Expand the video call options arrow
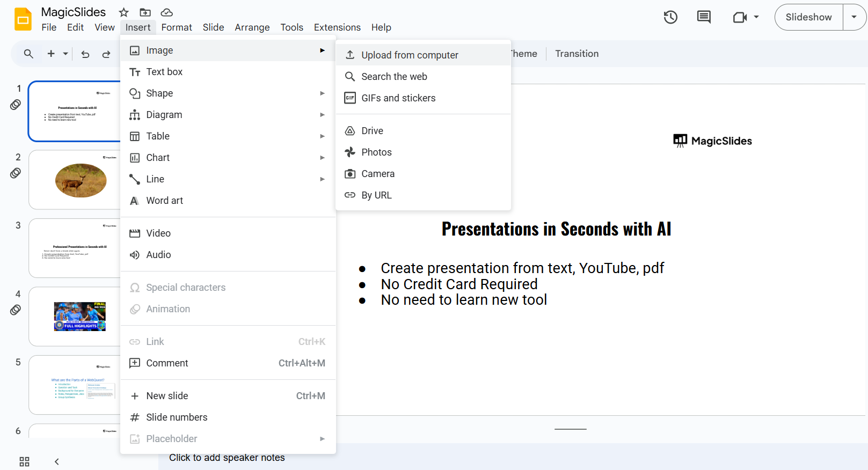This screenshot has height=470, width=868. (756, 17)
